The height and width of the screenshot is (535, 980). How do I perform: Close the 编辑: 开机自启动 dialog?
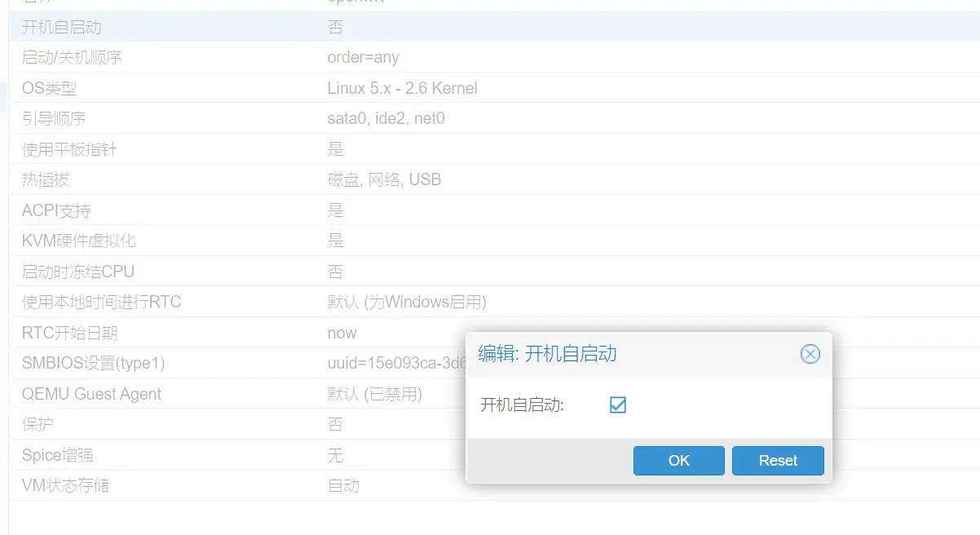coord(810,354)
